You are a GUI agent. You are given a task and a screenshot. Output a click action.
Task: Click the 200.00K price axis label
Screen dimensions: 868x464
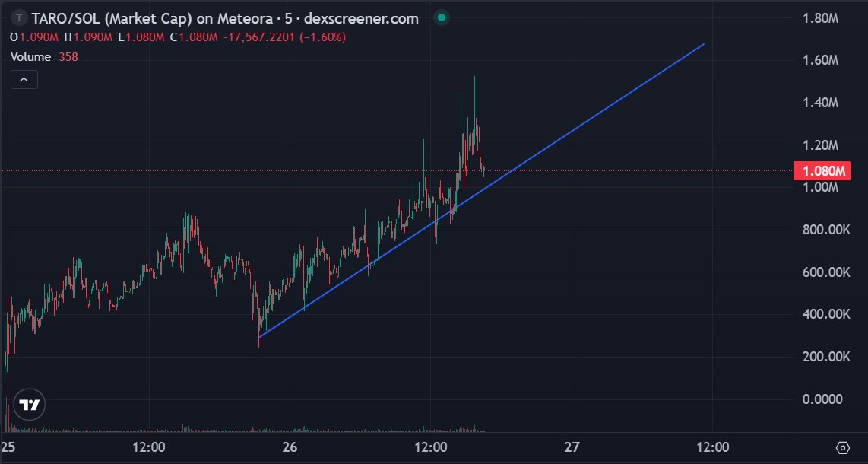coord(826,357)
